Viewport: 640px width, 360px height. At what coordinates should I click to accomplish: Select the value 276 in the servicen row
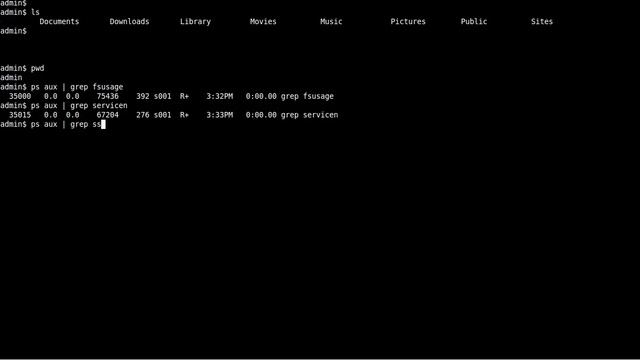coord(143,115)
